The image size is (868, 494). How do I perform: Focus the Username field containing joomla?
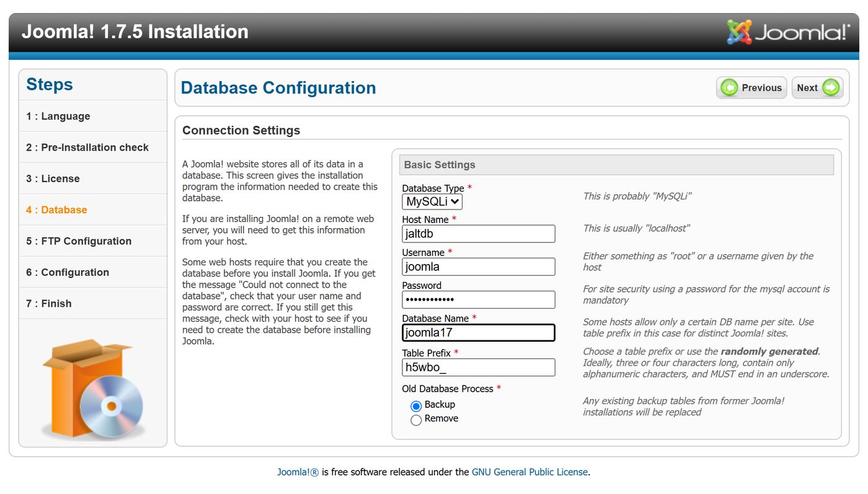[479, 267]
